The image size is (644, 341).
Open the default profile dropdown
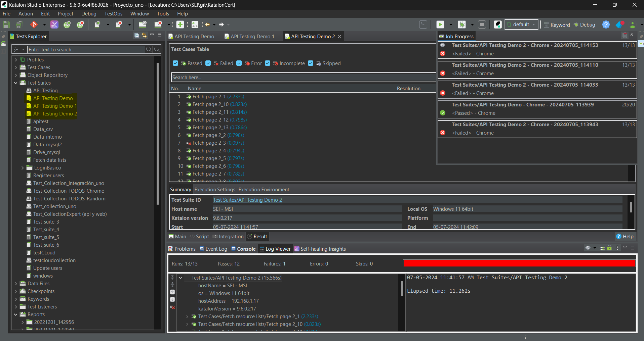[x=521, y=25]
